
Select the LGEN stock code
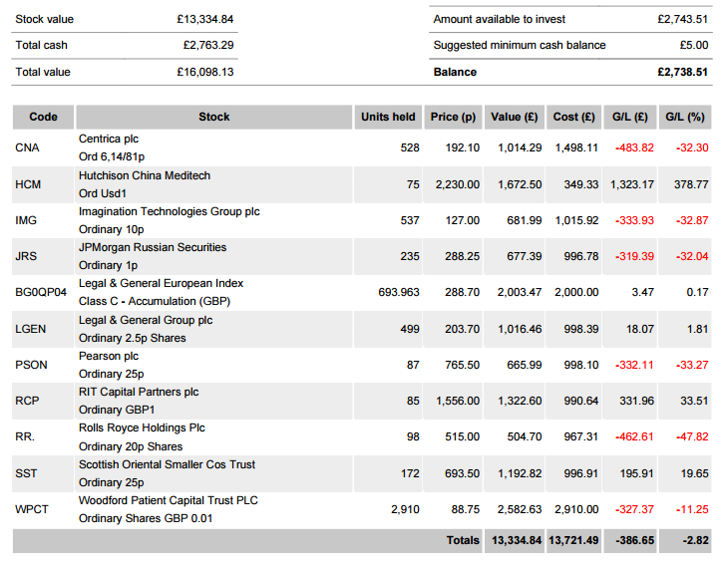[31, 329]
